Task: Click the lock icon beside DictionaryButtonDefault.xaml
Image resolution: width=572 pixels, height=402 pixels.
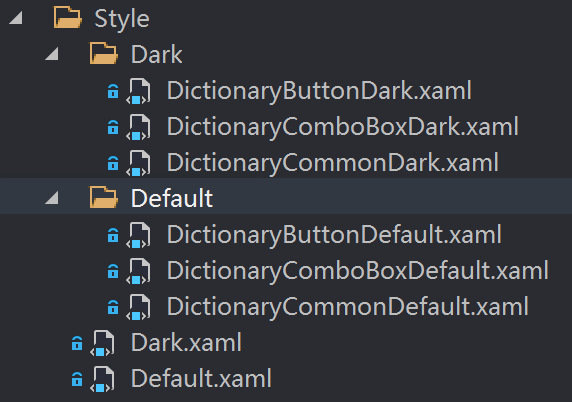Action: pos(113,235)
